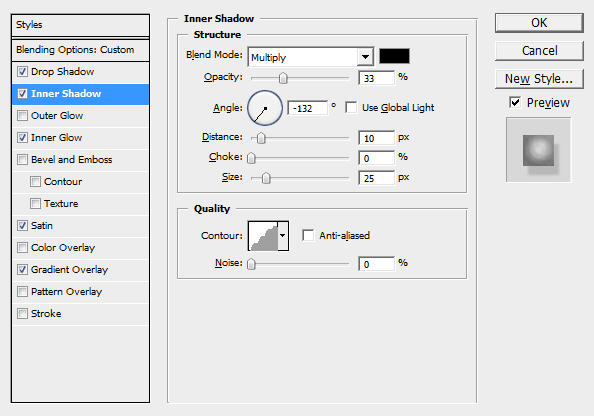Select Bevel and Emboss in styles list
Image resolution: width=594 pixels, height=416 pixels.
tap(72, 160)
